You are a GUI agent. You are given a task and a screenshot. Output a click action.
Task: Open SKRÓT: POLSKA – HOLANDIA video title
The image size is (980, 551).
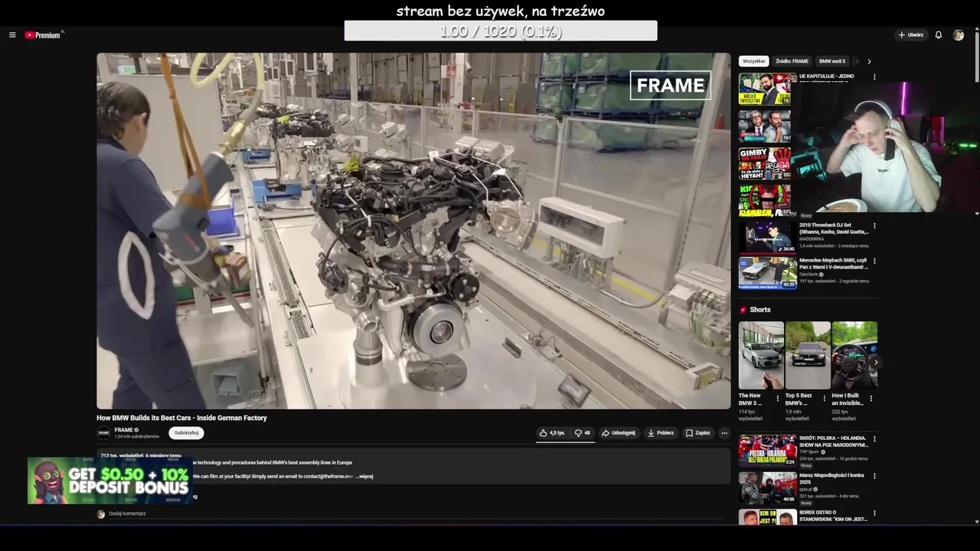click(834, 442)
